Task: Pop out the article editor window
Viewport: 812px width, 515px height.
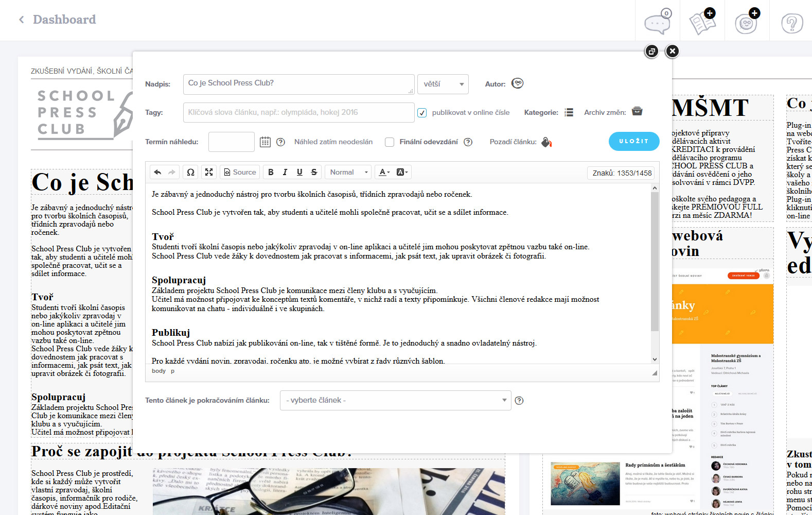Action: 651,51
